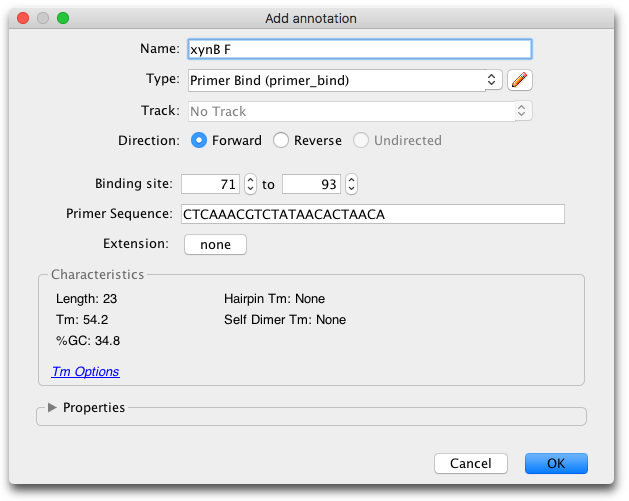Decrease the binding site start value

click(x=250, y=189)
